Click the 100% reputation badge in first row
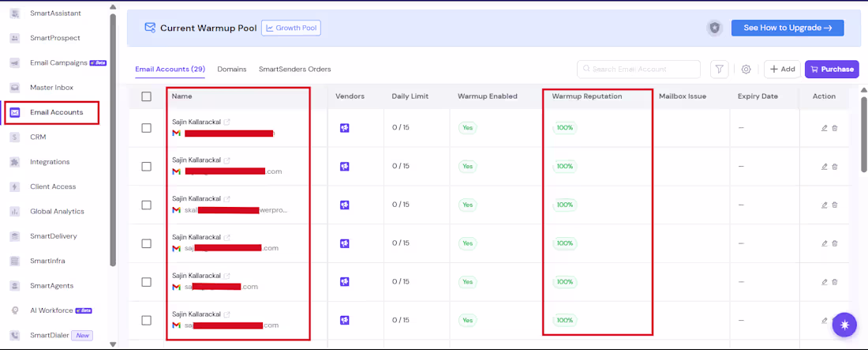Viewport: 868px width, 350px height. coord(565,128)
